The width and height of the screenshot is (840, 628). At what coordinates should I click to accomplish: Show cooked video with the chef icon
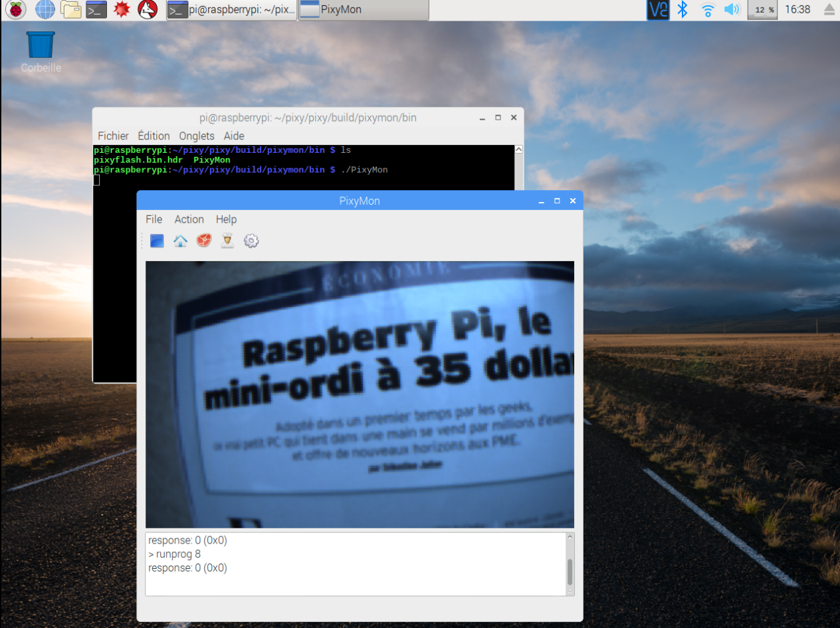click(x=227, y=241)
